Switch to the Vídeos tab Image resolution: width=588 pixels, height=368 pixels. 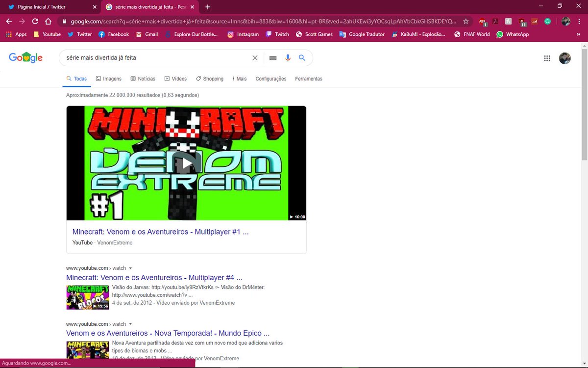coord(175,79)
